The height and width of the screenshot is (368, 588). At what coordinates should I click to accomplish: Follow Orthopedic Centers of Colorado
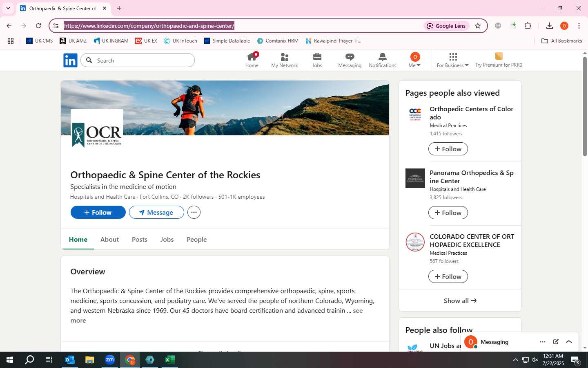pos(448,149)
